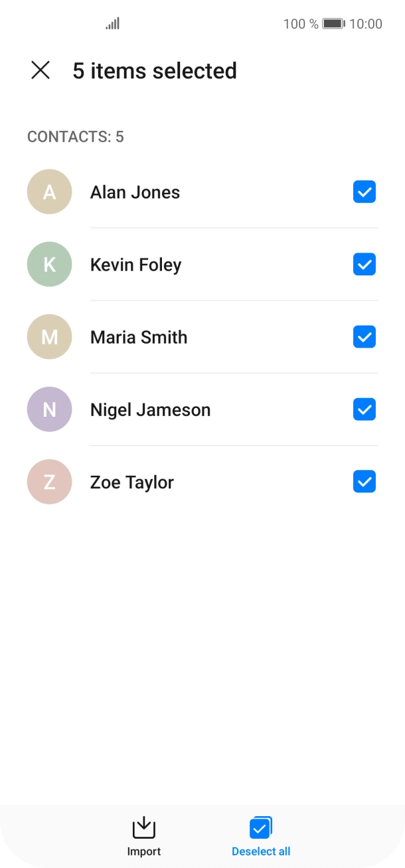Tap the battery status icon
This screenshot has height=868, width=405.
coord(333,24)
